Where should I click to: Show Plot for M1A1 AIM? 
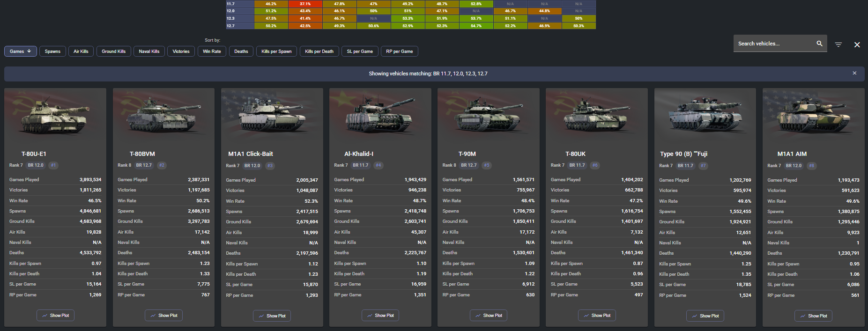tap(813, 316)
